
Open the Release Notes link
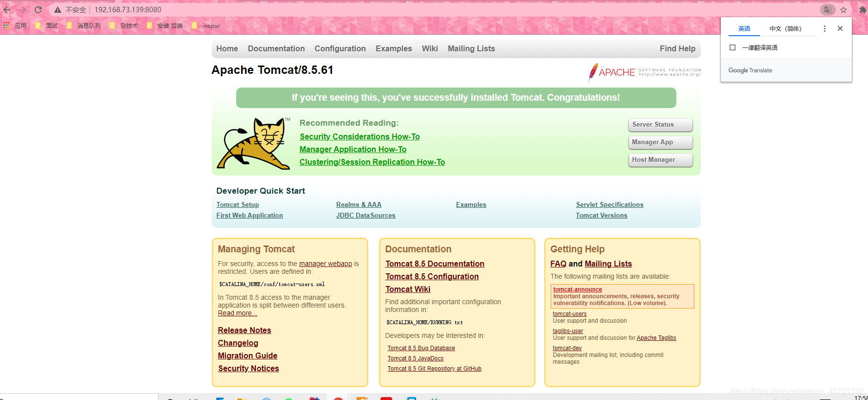[x=245, y=331]
